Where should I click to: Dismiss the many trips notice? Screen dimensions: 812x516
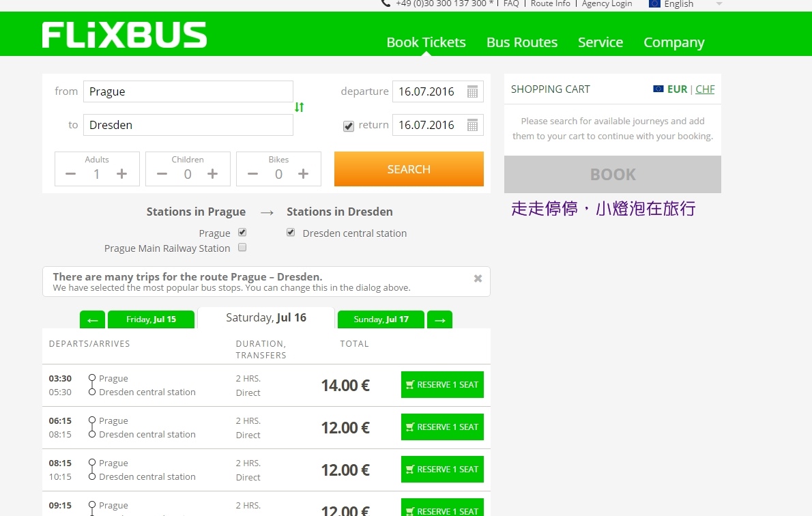(478, 278)
